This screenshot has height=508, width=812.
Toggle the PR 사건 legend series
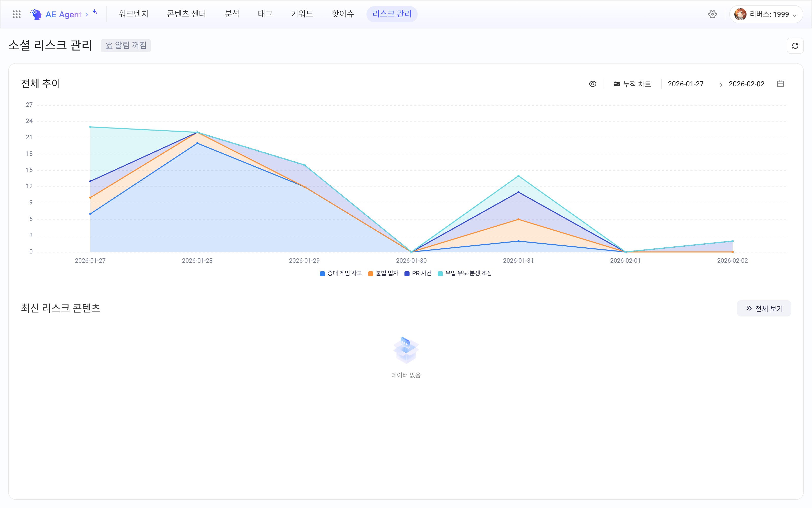418,273
